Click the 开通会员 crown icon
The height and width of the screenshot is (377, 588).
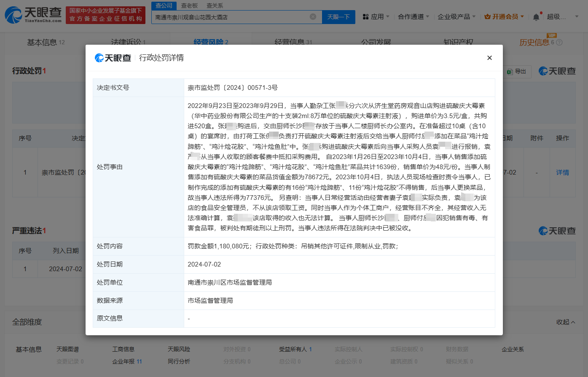(487, 17)
